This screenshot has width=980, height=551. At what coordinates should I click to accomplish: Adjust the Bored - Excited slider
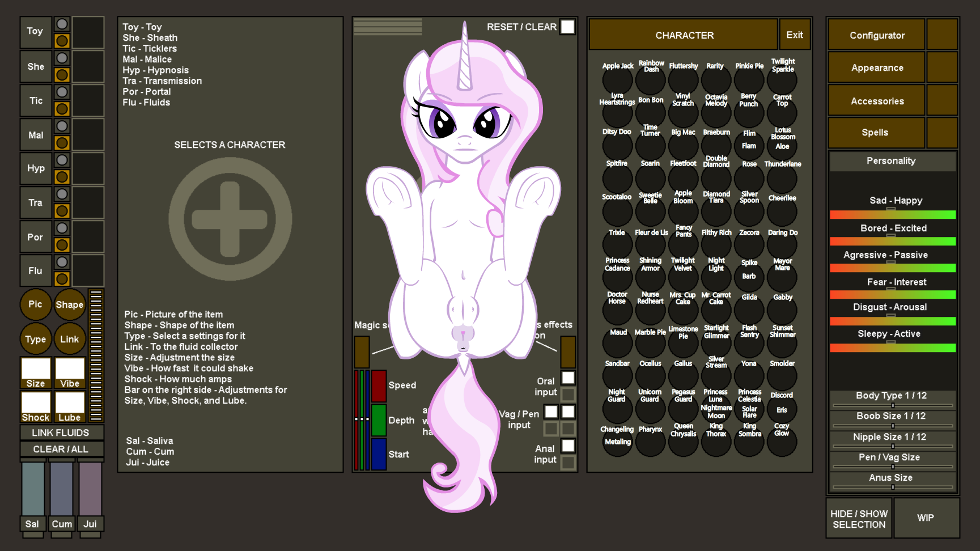coord(893,241)
